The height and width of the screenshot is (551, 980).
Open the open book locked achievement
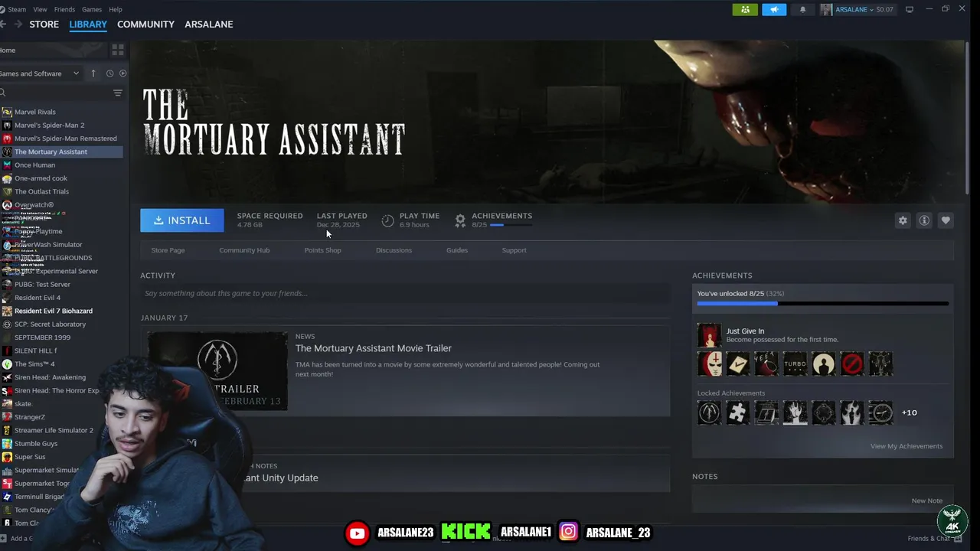(x=766, y=413)
